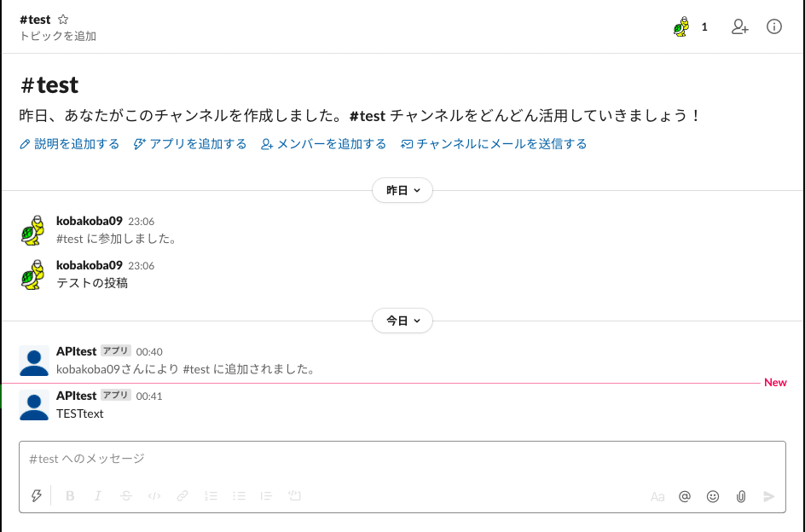Screen dimensions: 805x532
Task: Expand the 今日 date dropdown
Action: click(x=402, y=321)
